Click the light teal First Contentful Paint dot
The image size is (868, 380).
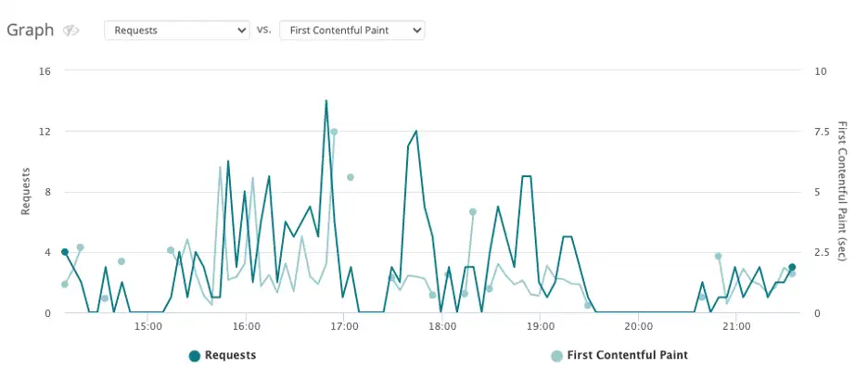[x=557, y=356]
